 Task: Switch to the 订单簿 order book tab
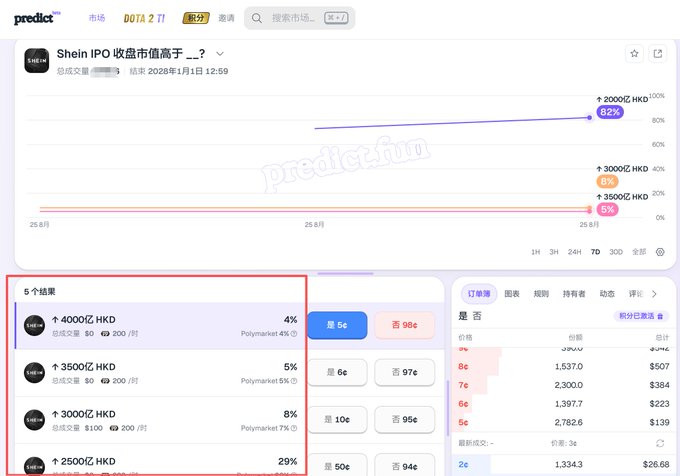479,294
